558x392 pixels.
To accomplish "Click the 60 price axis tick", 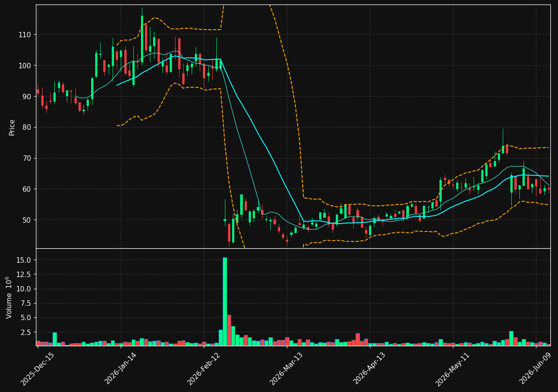I will point(26,189).
